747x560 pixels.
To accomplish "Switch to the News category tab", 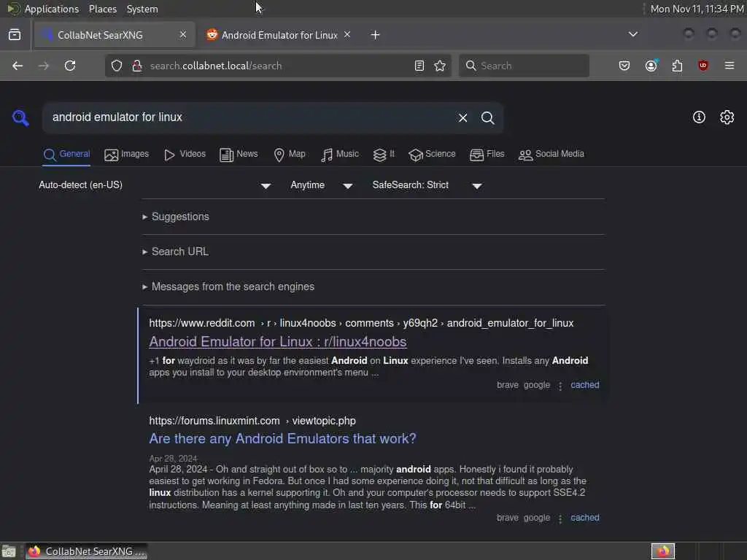I will (x=239, y=155).
